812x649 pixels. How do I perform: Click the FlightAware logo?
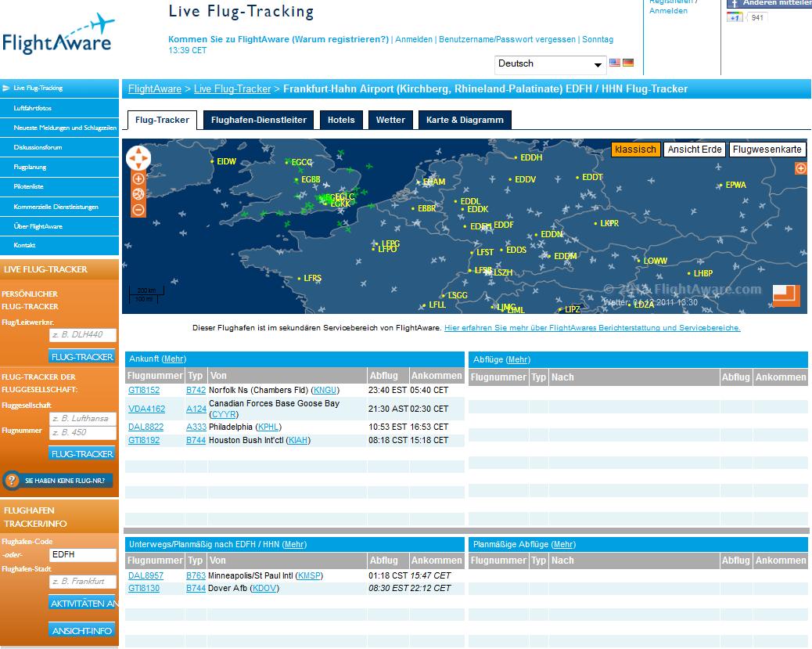(57, 34)
